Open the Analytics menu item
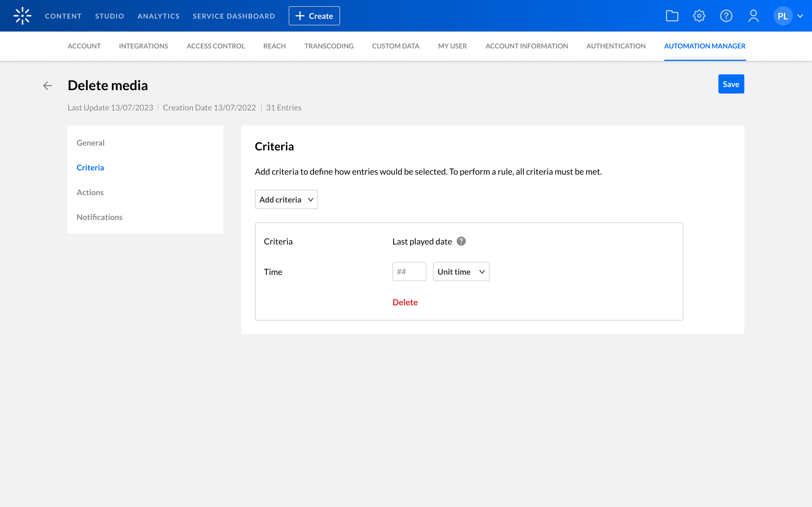Screen dimensions: 812x507 pyautogui.click(x=158, y=16)
